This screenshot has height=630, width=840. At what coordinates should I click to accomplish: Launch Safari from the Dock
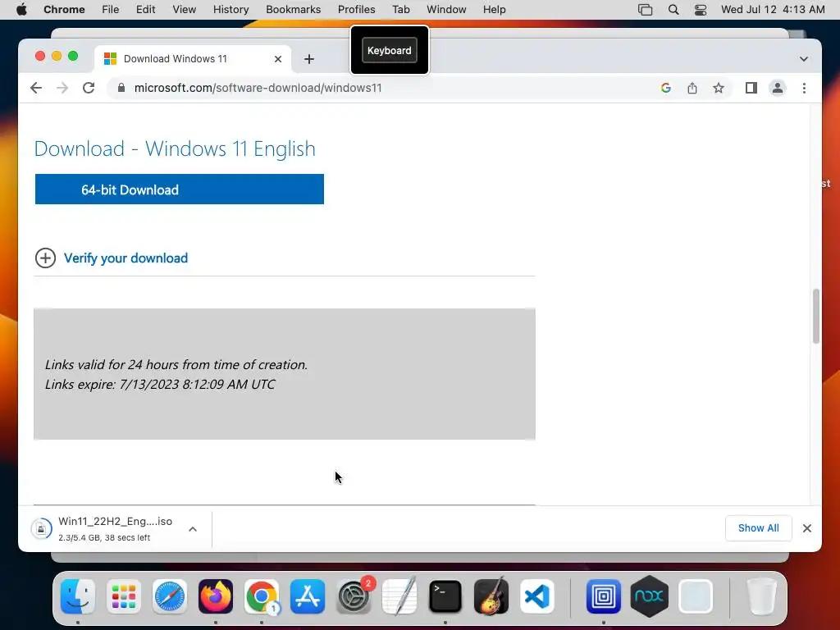(x=170, y=596)
